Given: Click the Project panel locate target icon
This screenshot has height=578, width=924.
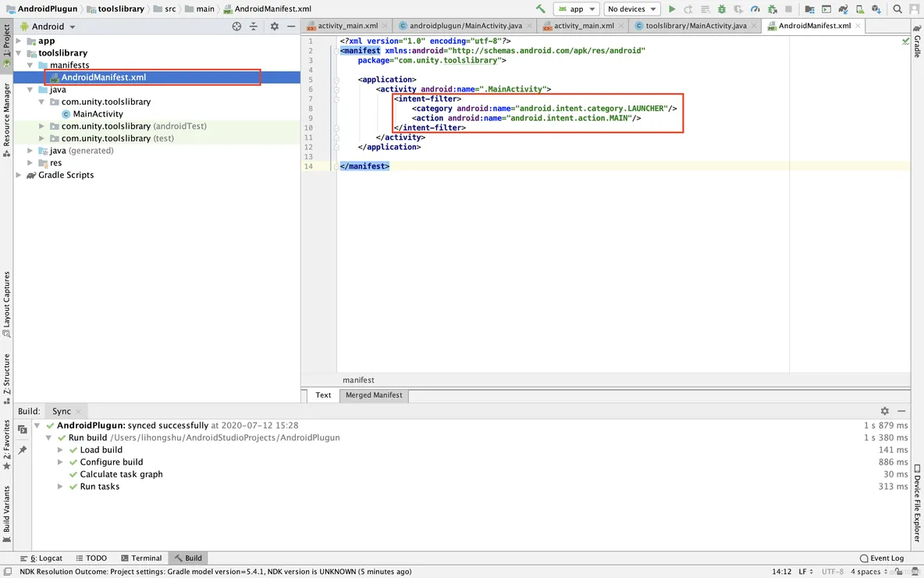Looking at the screenshot, I should [x=237, y=27].
